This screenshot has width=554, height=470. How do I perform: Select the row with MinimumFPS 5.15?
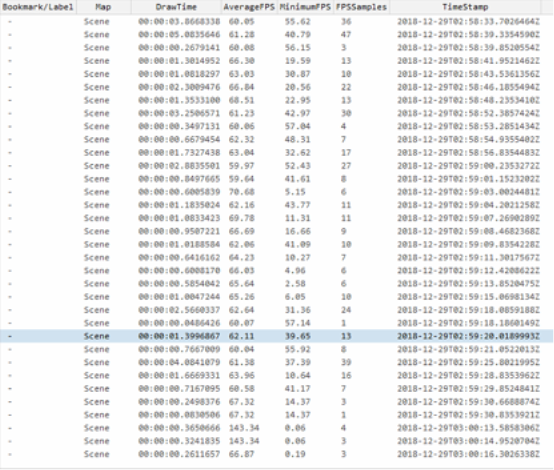(277, 192)
